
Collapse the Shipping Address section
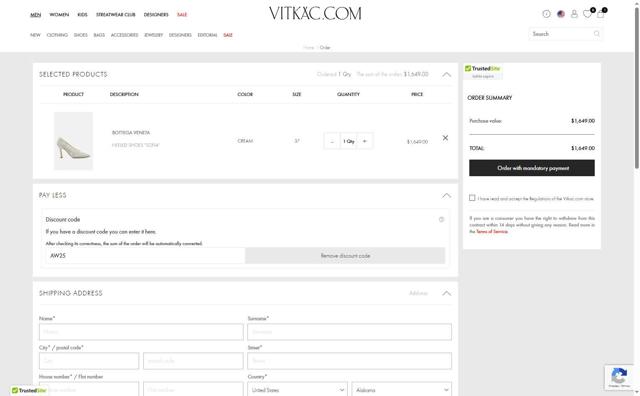[447, 293]
